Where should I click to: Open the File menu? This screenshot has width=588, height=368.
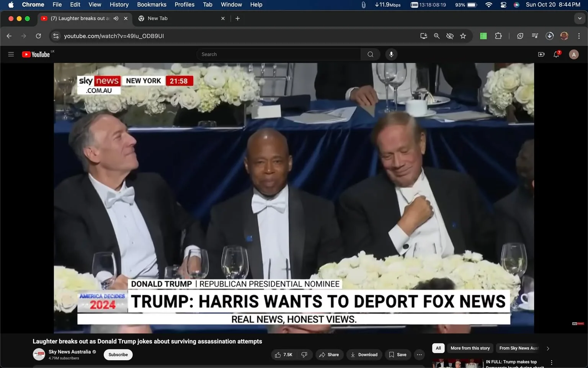pos(57,5)
